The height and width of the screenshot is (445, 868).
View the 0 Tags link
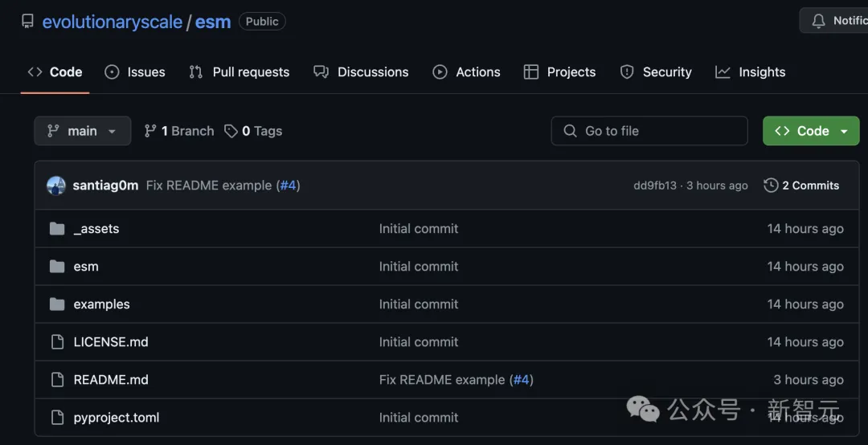click(x=253, y=131)
